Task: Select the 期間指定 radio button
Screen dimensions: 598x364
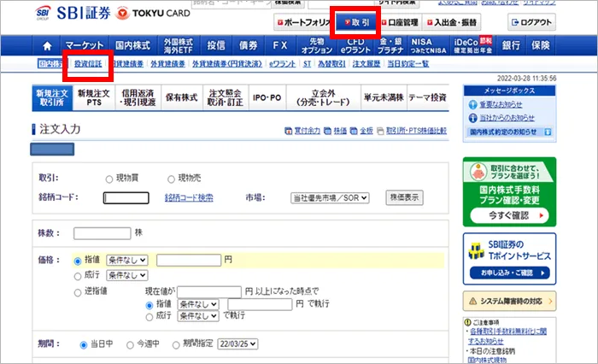Action: (x=176, y=345)
